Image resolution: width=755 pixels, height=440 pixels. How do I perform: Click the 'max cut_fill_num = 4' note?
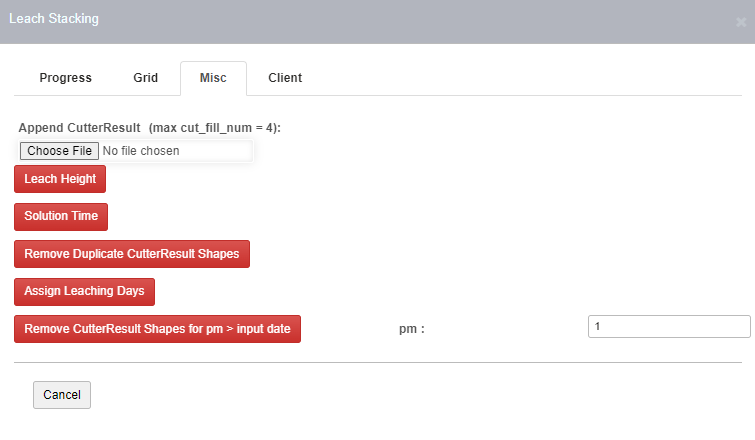(x=214, y=129)
